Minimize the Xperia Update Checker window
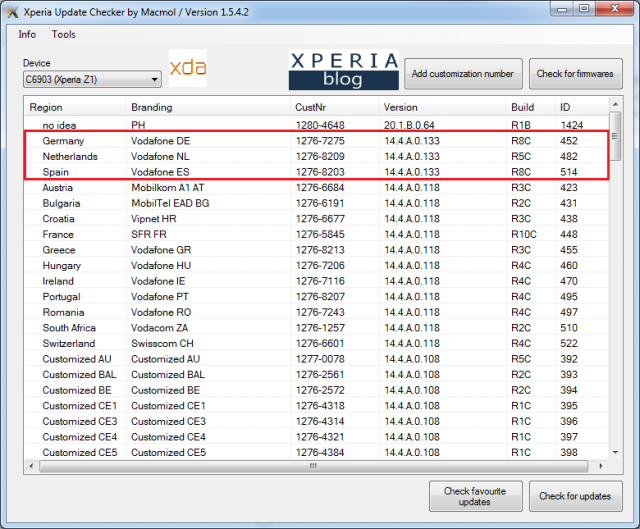Screen dimensions: 640x529 click(562, 9)
